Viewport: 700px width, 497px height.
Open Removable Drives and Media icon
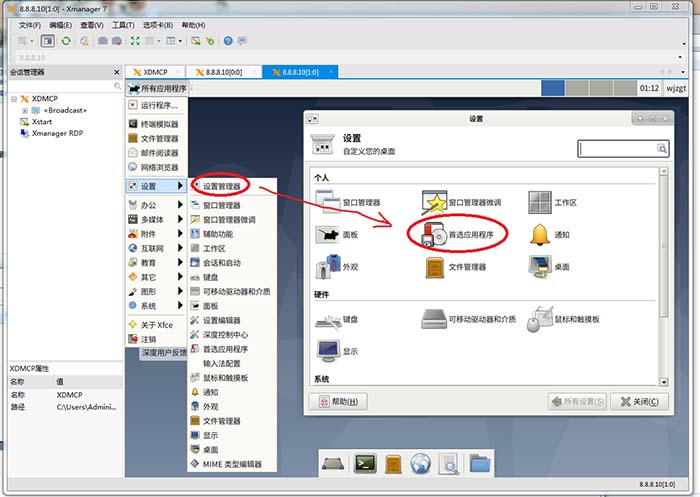434,319
